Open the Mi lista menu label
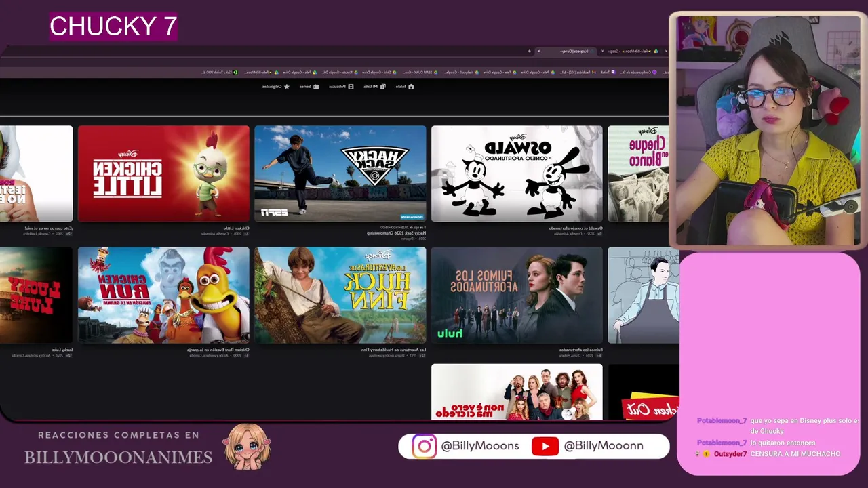Image resolution: width=868 pixels, height=488 pixels. click(371, 87)
